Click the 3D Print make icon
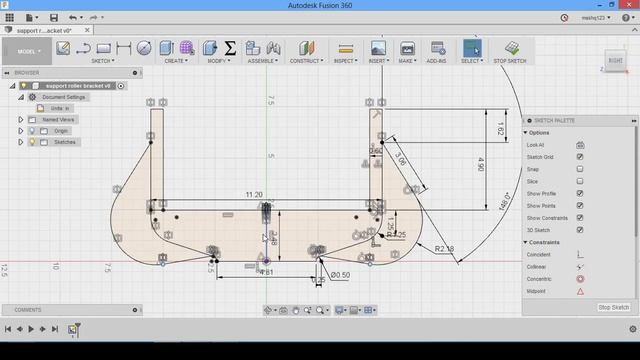The width and height of the screenshot is (640, 360). (407, 48)
